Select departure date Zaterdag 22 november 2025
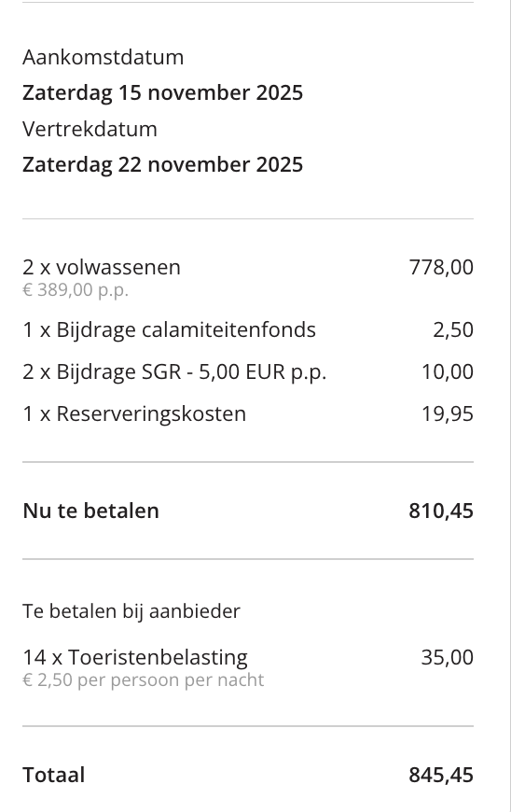The height and width of the screenshot is (812, 511). coord(162,164)
